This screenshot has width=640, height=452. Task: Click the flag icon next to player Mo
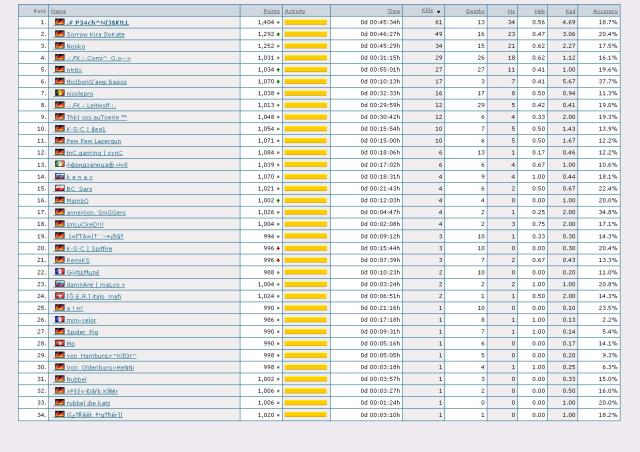point(59,343)
